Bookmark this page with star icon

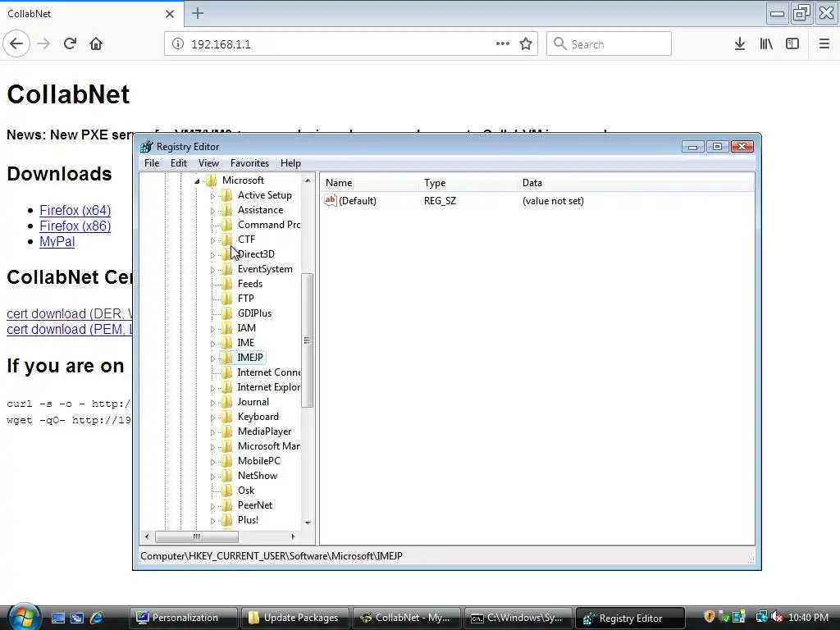click(526, 44)
